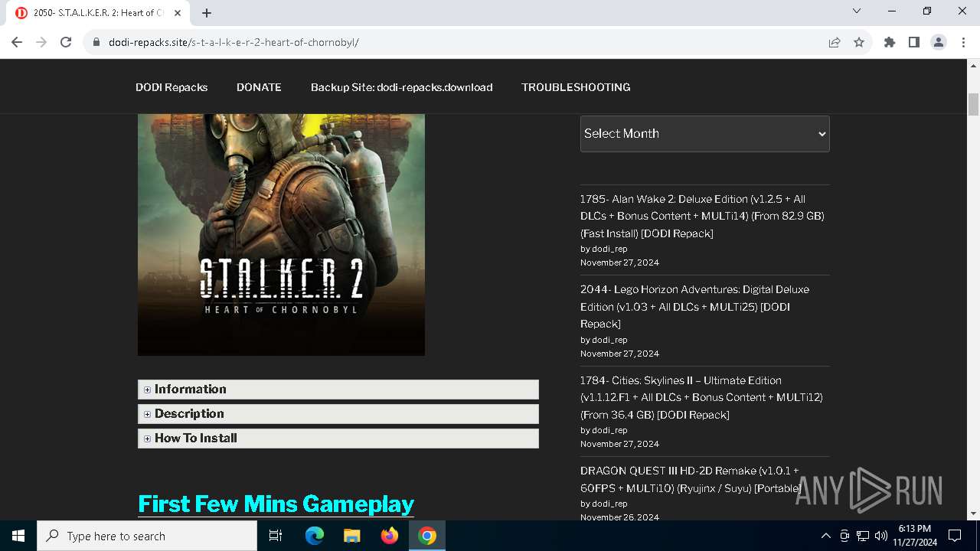Click dodi_rep author under Cities: Skylines II
980x551 pixels.
click(x=609, y=430)
